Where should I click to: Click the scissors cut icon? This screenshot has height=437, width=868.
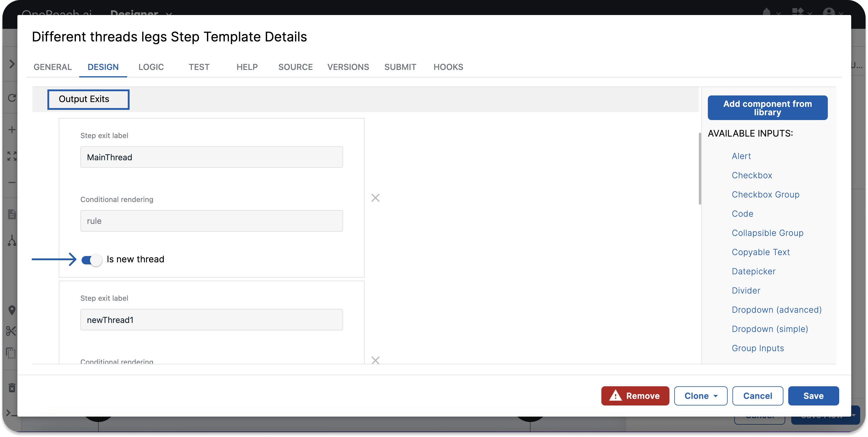click(11, 331)
